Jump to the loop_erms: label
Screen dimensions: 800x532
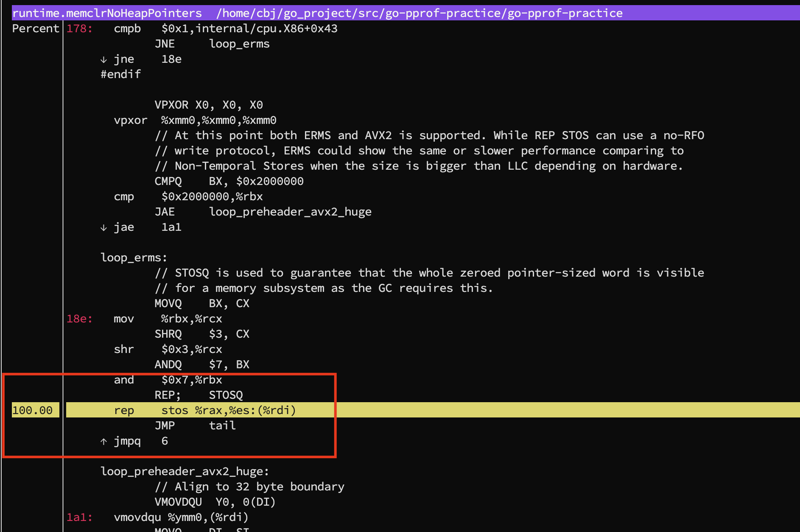pos(134,258)
